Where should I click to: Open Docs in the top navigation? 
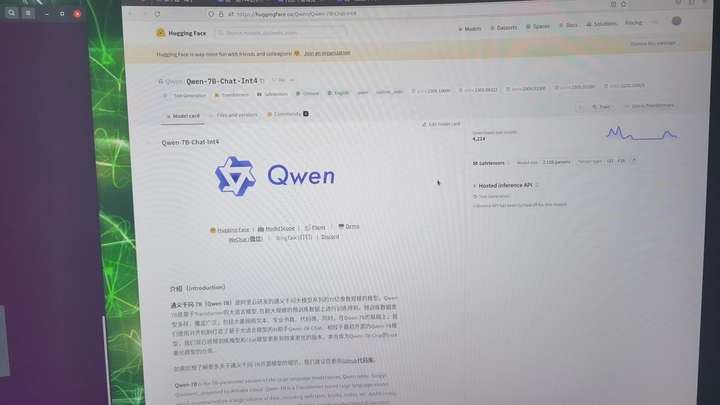pos(568,25)
